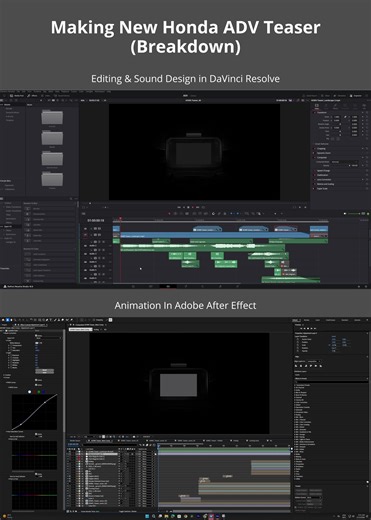Toggle the Dynamic Zoom enable dot in Inspector
This screenshot has width=371, height=520.
pos(314,153)
